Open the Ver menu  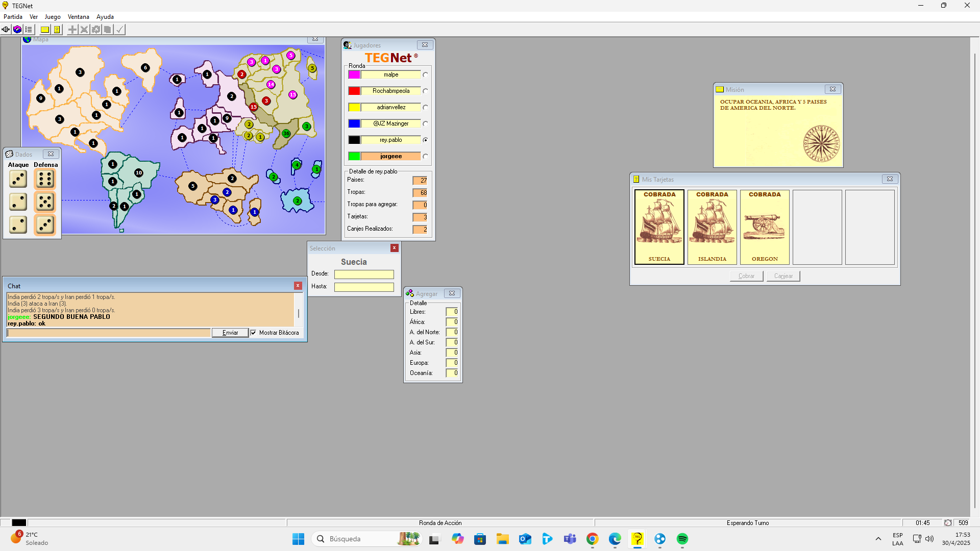coord(34,17)
